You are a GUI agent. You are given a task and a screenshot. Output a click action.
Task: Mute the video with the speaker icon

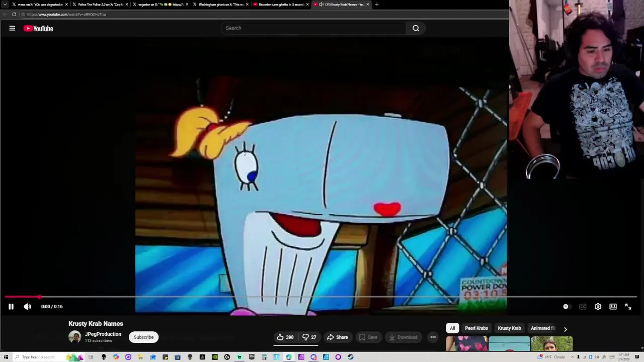pyautogui.click(x=28, y=307)
